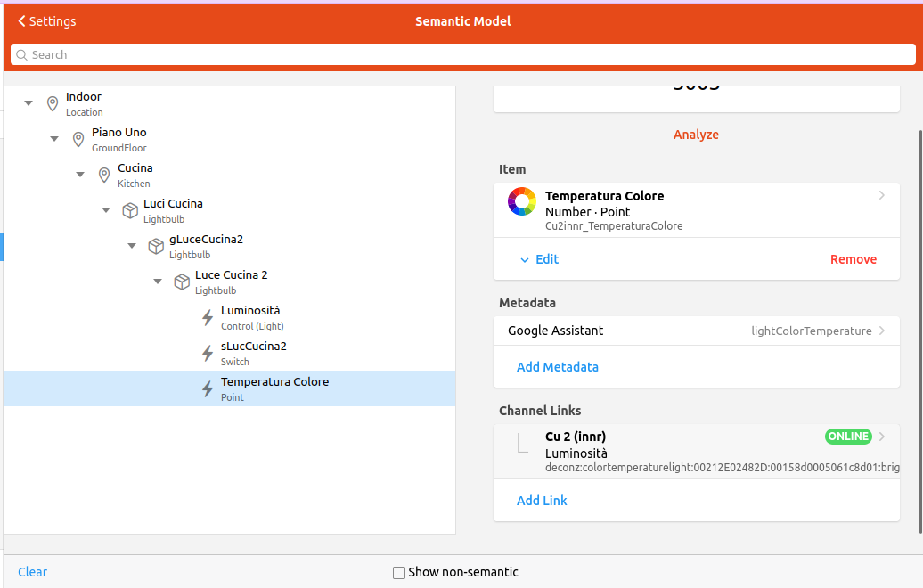Click the Piano Uno location pin icon
Viewport: 923px width, 588px height.
78,139
